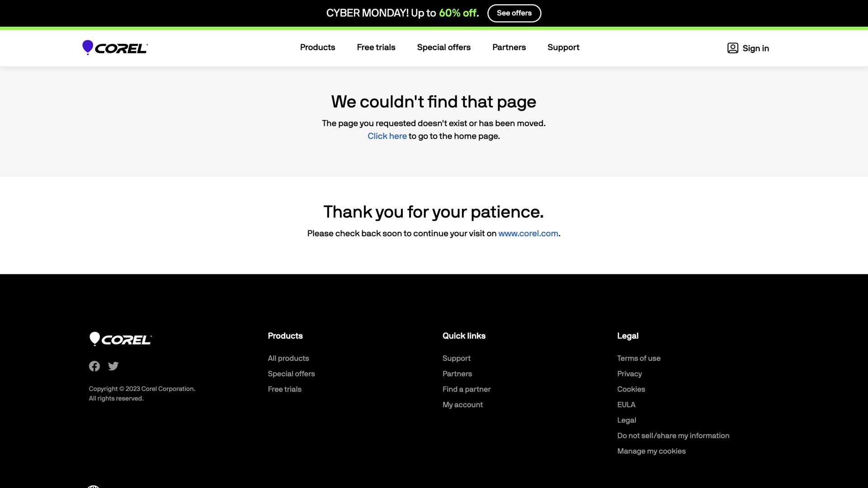The width and height of the screenshot is (868, 488).
Task: Click the Sign in user icon
Action: click(732, 48)
